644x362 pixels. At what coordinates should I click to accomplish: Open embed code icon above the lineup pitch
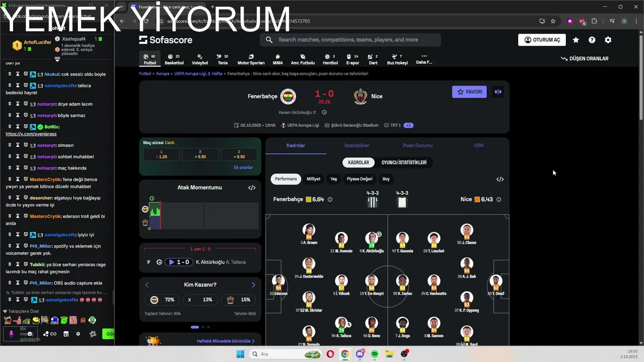(x=500, y=179)
